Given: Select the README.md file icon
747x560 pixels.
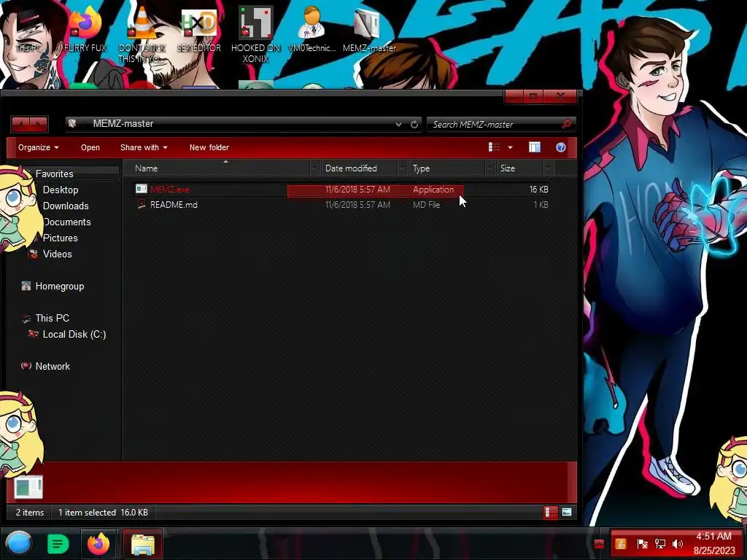Looking at the screenshot, I should [141, 204].
